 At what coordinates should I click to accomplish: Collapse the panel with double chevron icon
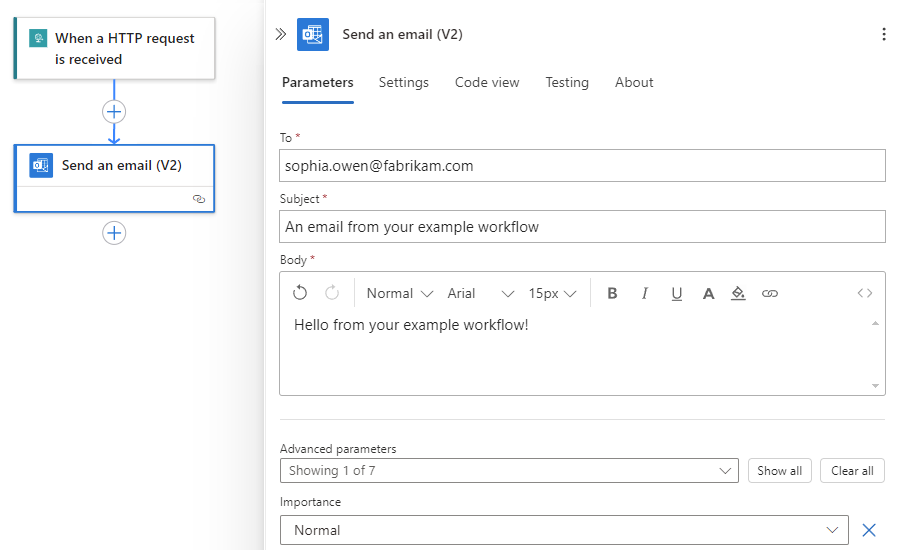[x=281, y=34]
